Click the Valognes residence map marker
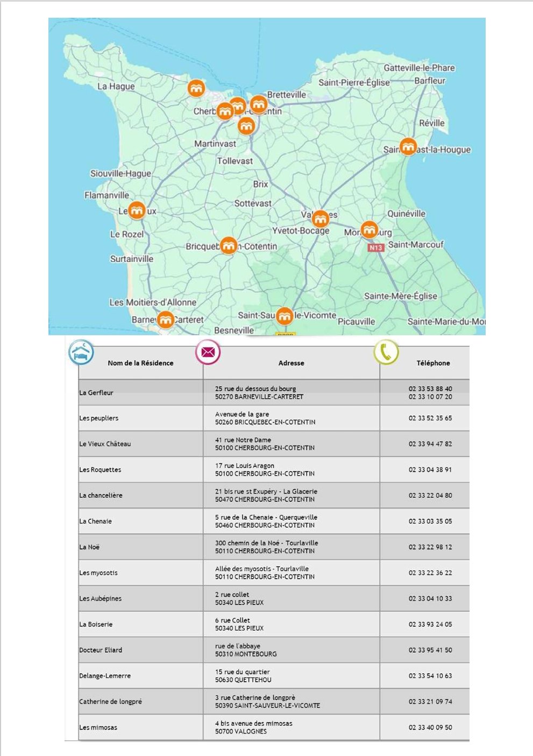Viewport: 533px width, 756px height. 320,218
